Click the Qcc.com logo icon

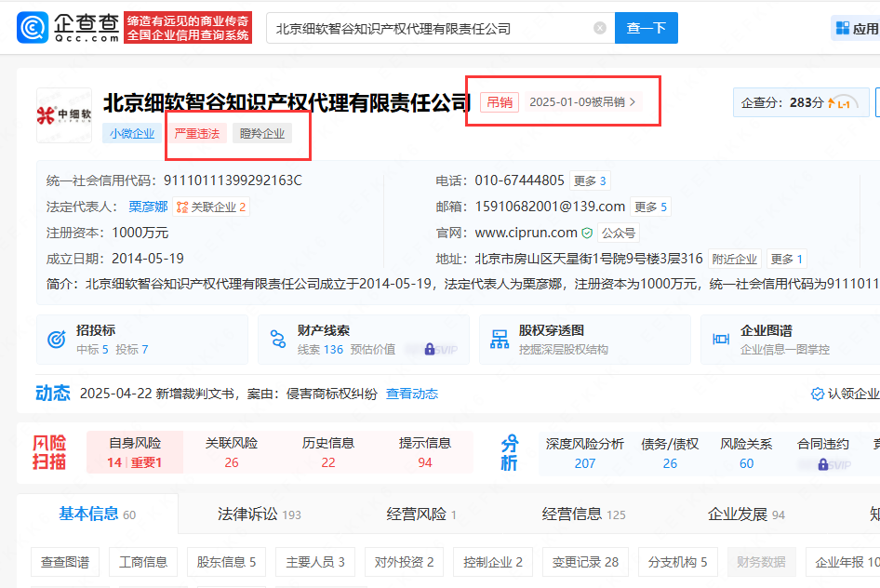[x=33, y=28]
